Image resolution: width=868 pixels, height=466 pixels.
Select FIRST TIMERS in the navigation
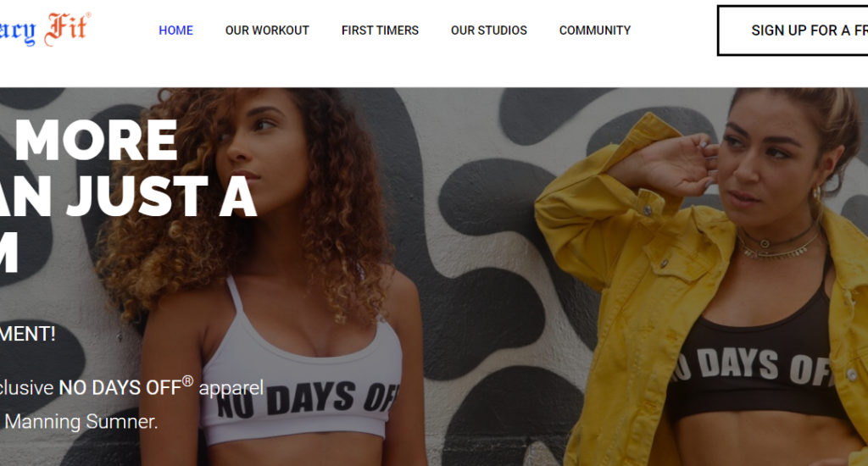point(380,31)
